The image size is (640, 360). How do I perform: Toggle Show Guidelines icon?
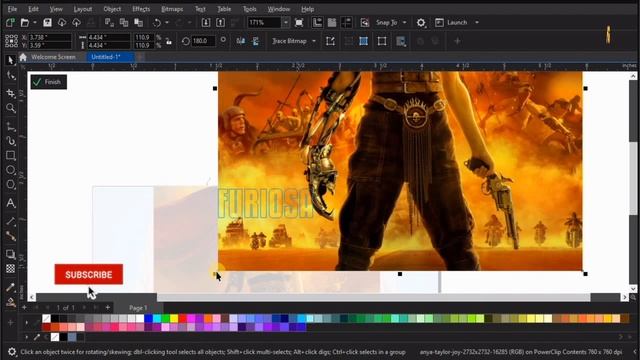(347, 22)
